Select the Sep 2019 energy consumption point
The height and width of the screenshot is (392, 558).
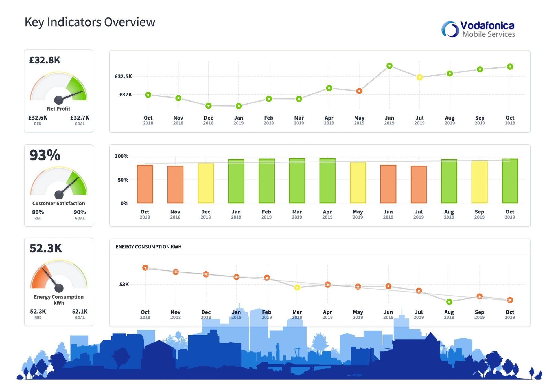coord(480,296)
